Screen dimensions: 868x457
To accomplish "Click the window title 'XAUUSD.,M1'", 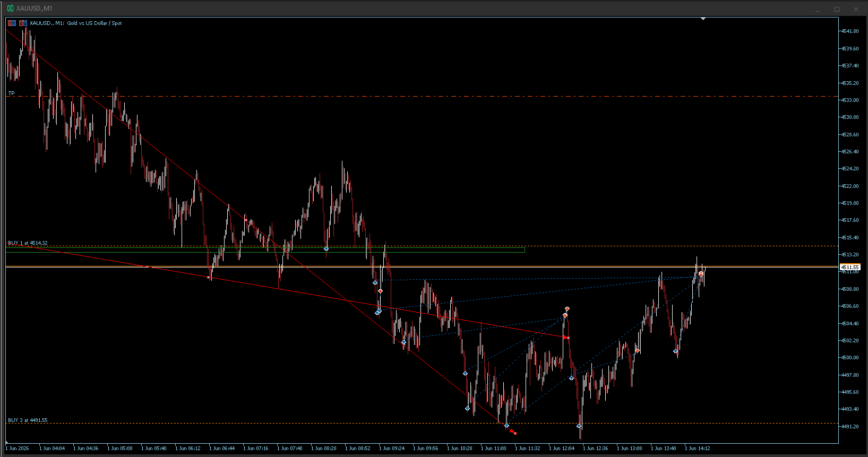I will [35, 8].
